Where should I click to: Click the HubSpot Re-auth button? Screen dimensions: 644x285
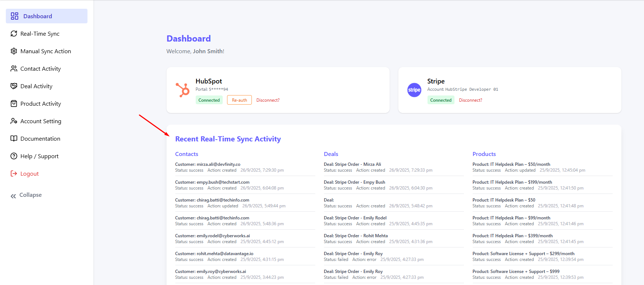239,100
